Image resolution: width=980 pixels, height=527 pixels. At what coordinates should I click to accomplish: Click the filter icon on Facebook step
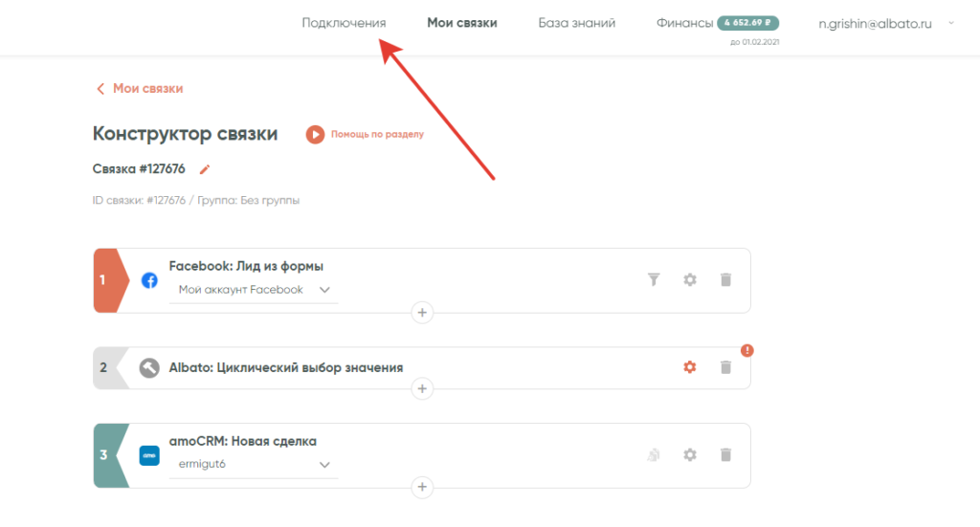click(655, 279)
